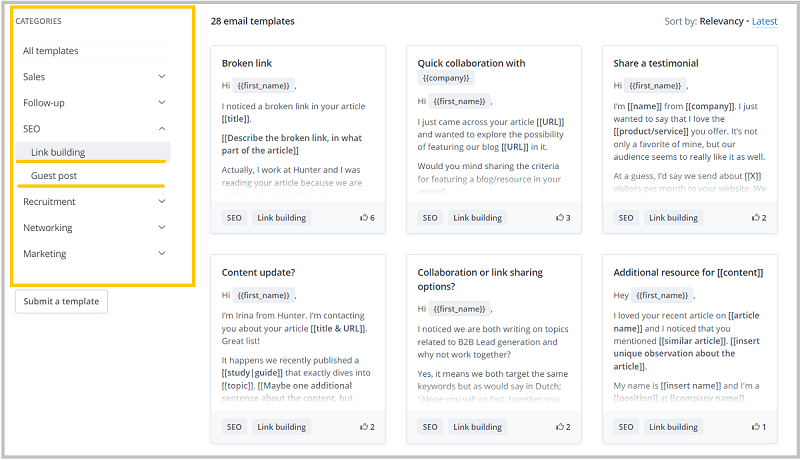Select the Link building subcategory

pyautogui.click(x=93, y=152)
